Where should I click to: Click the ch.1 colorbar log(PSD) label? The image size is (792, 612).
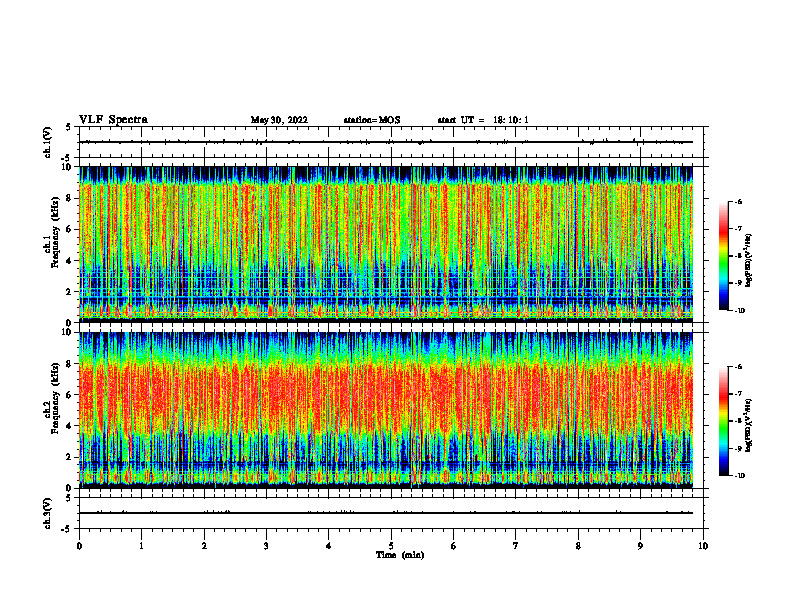[x=749, y=260]
